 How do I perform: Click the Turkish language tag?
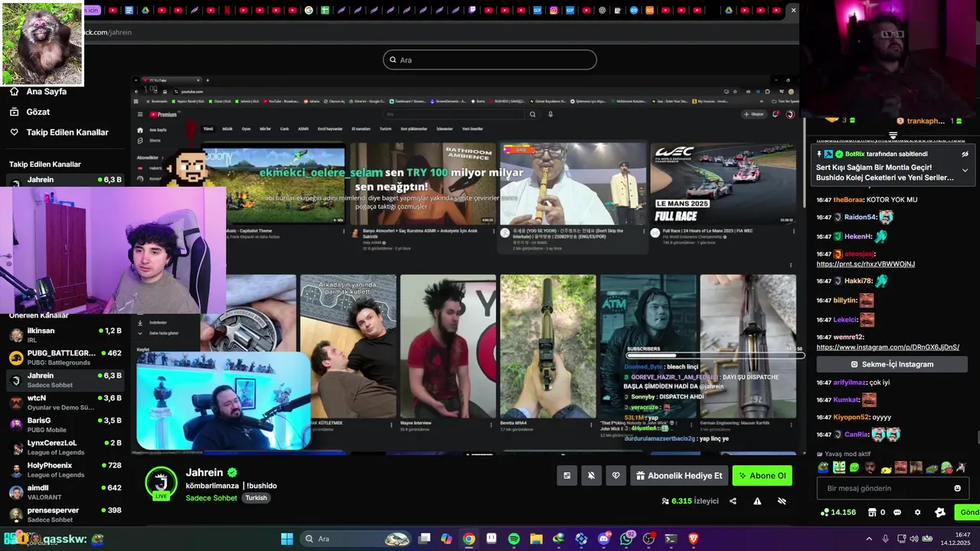pyautogui.click(x=256, y=498)
